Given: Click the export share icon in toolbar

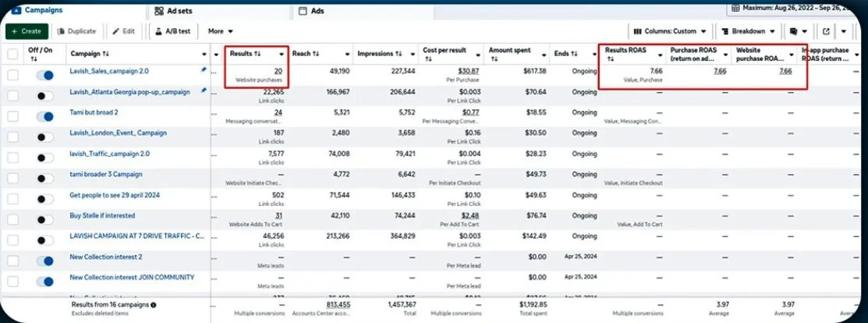Looking at the screenshot, I should 827,31.
